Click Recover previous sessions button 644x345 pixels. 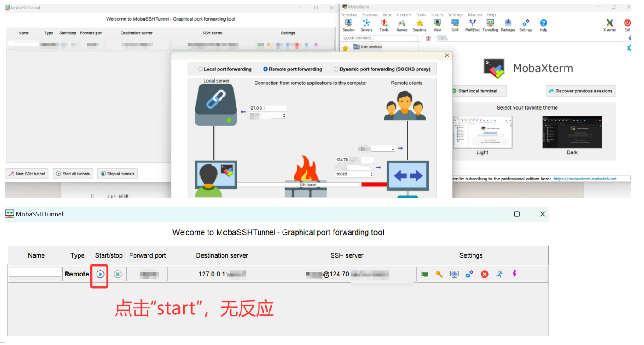pyautogui.click(x=580, y=91)
